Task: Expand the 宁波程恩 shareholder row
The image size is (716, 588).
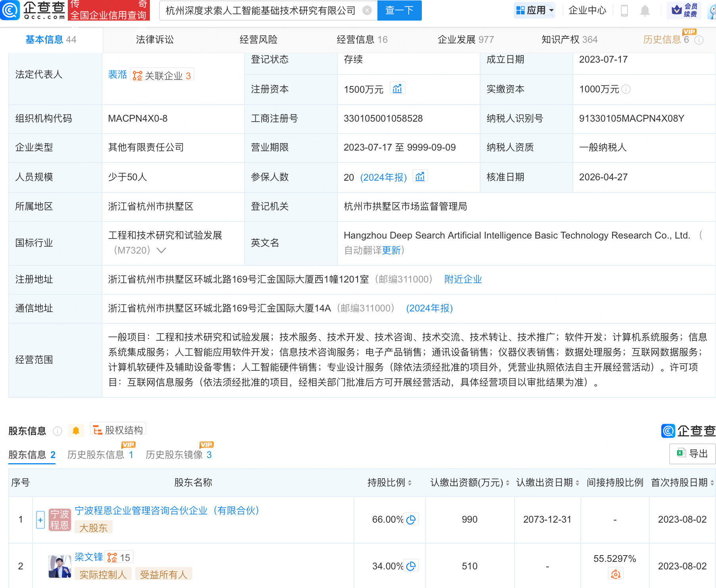Action: 40,519
